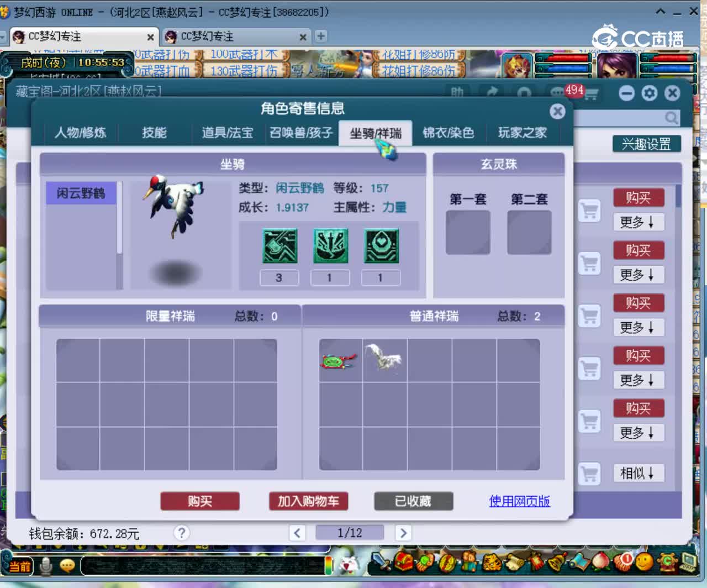The height and width of the screenshot is (588, 707).
Task: Open a new tab with the plus button
Action: point(320,36)
